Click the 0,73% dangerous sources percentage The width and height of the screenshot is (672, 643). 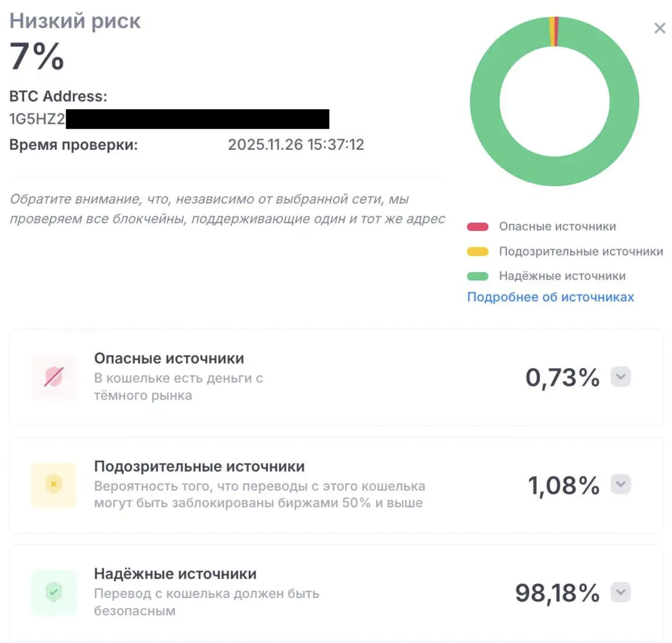(x=562, y=377)
